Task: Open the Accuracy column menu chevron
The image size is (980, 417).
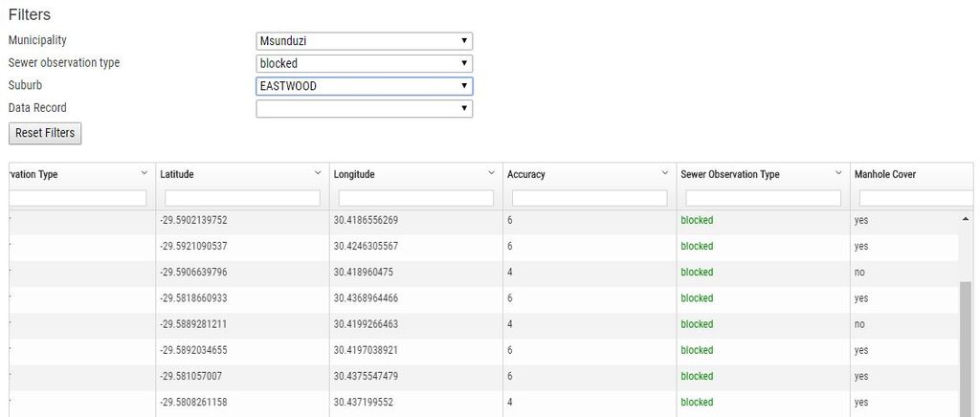Action: [664, 173]
